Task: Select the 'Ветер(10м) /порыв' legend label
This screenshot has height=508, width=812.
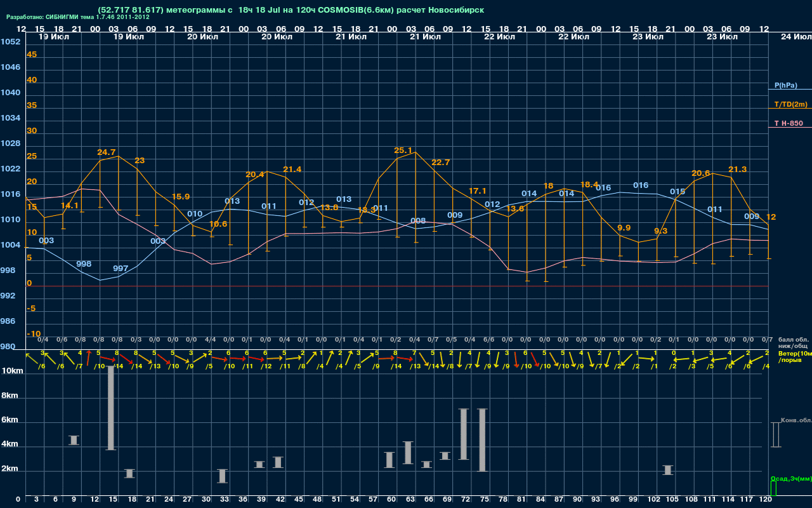Action: [795, 356]
